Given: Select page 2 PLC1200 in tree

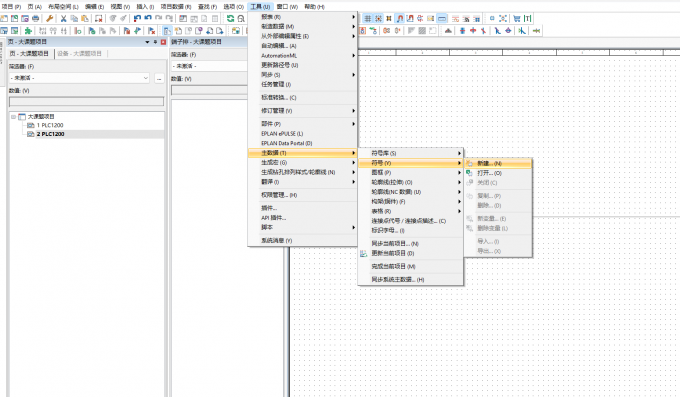Looking at the screenshot, I should coord(50,134).
